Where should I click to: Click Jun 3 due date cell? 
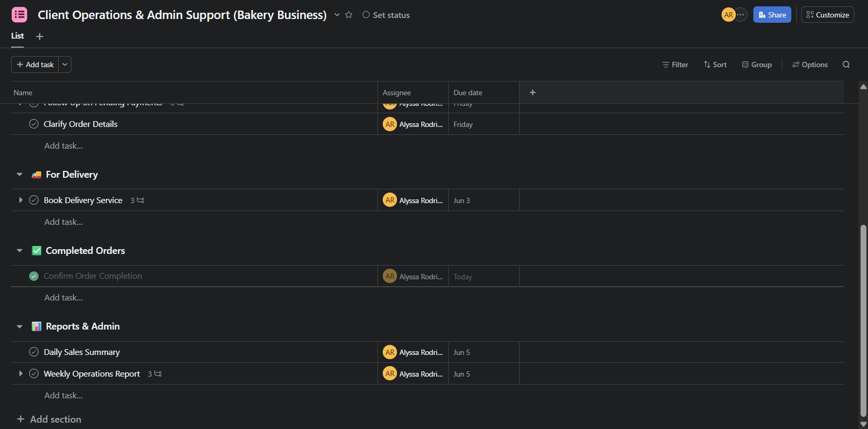tap(484, 200)
